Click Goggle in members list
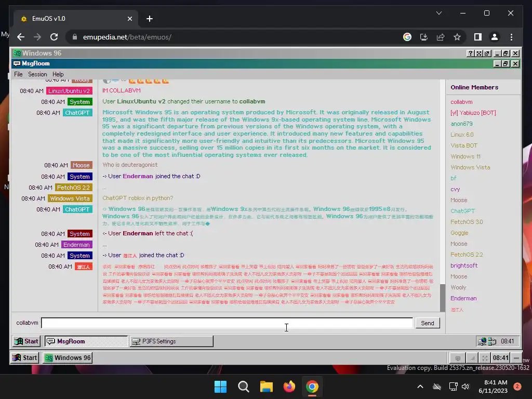Image resolution: width=532 pixels, height=399 pixels. 459,233
